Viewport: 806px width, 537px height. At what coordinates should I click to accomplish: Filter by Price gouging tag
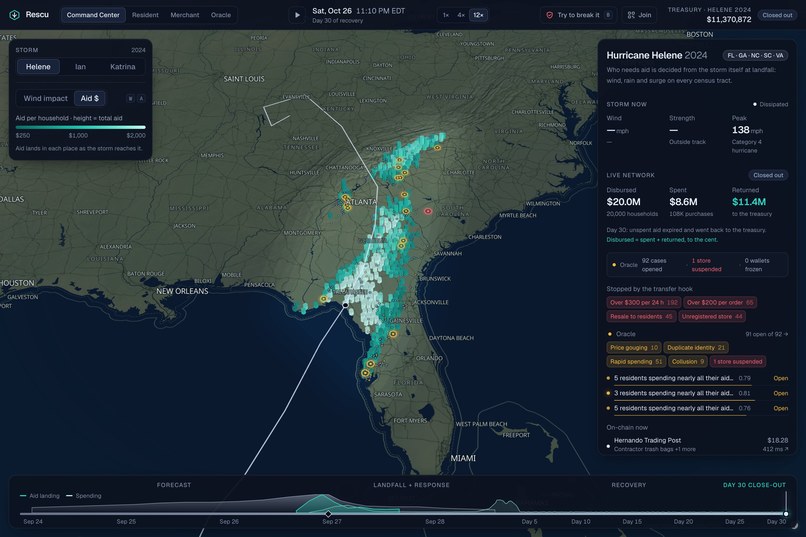(x=633, y=348)
